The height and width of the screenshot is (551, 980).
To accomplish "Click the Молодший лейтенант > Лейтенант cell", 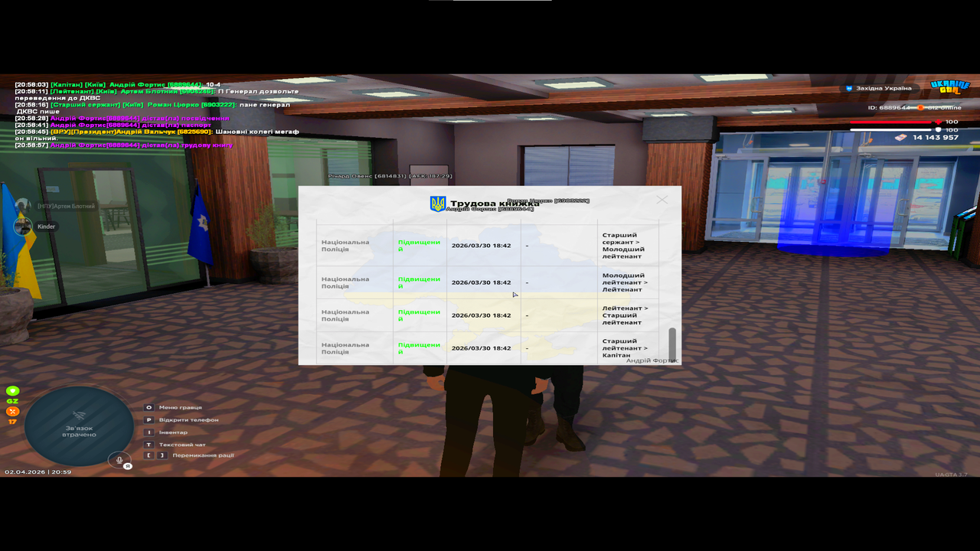I will pyautogui.click(x=627, y=282).
